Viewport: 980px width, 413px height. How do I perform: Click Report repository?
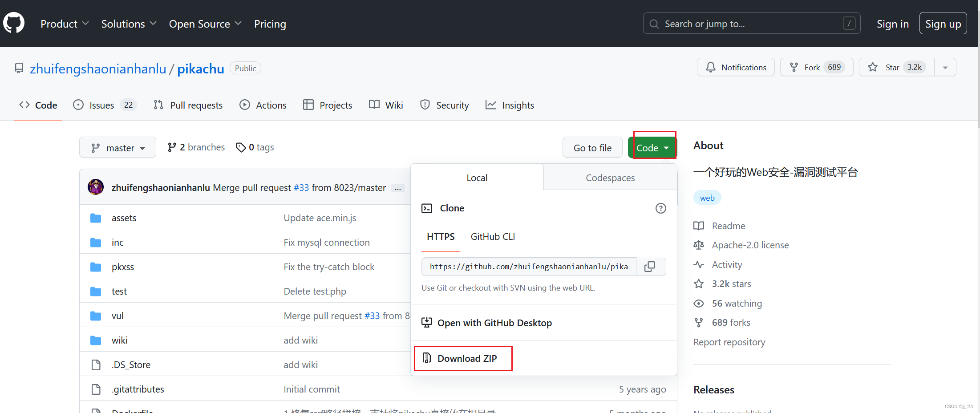click(x=729, y=342)
